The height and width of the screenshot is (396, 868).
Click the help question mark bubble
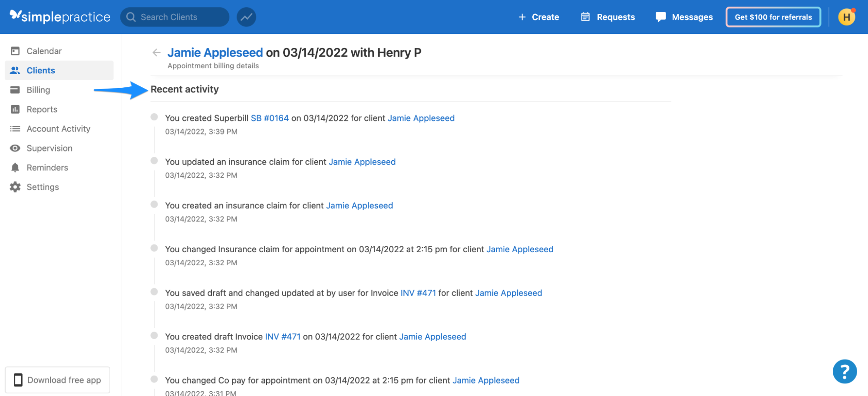[x=844, y=371]
